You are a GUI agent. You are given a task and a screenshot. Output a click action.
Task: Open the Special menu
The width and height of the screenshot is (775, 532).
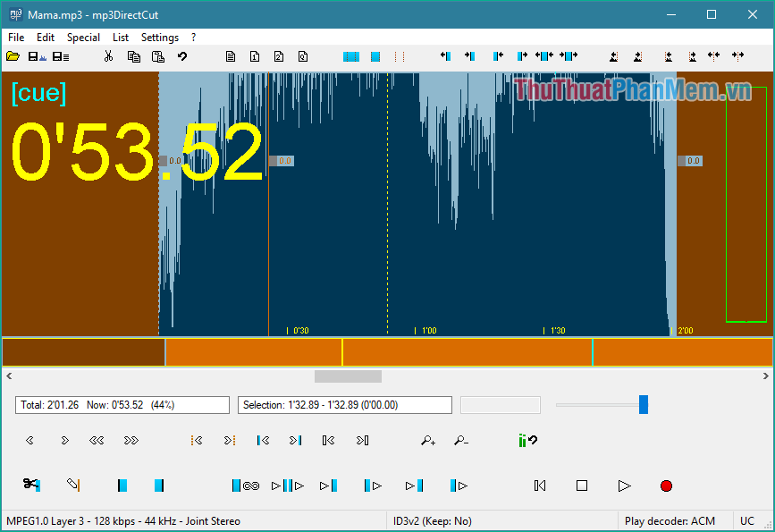click(83, 37)
